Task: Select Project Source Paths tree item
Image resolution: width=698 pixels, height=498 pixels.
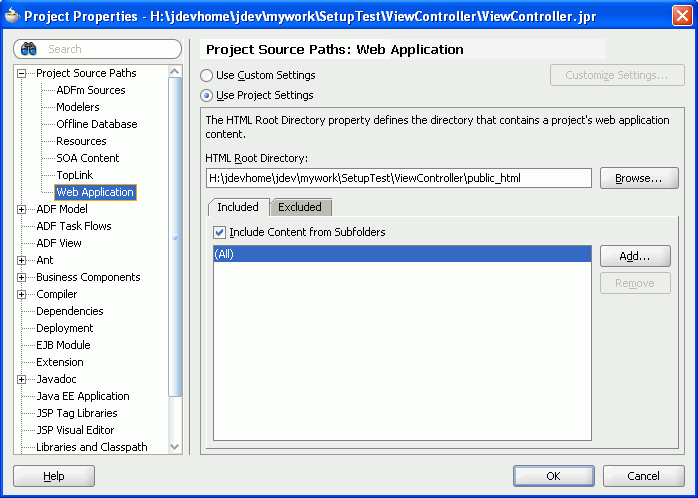Action: 86,73
